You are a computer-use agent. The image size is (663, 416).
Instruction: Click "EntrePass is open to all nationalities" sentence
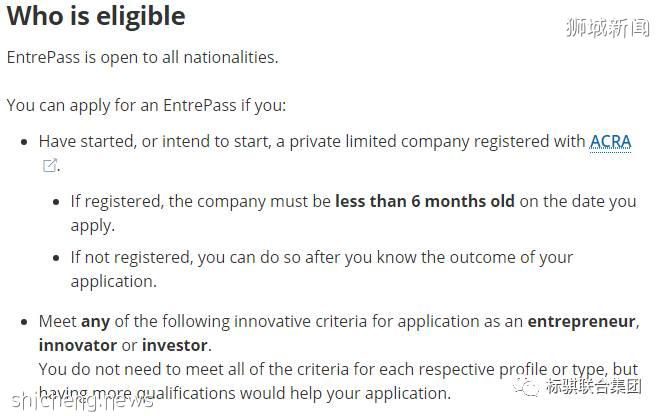[142, 57]
